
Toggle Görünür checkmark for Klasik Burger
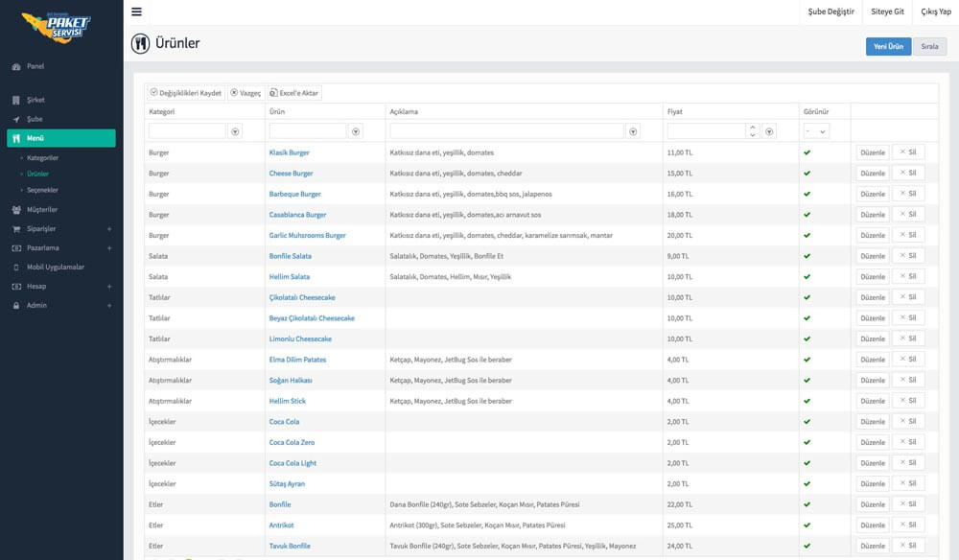tap(807, 152)
